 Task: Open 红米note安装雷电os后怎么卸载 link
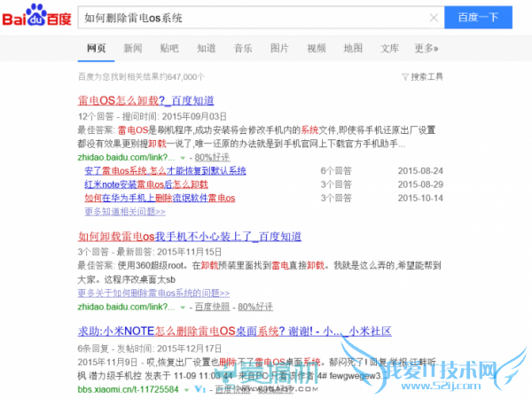[146, 184]
